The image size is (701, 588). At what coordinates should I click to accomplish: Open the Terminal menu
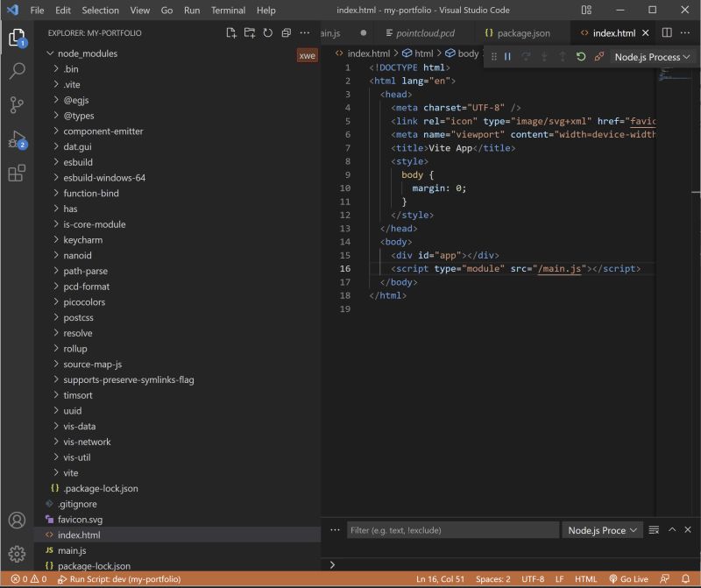coord(227,10)
